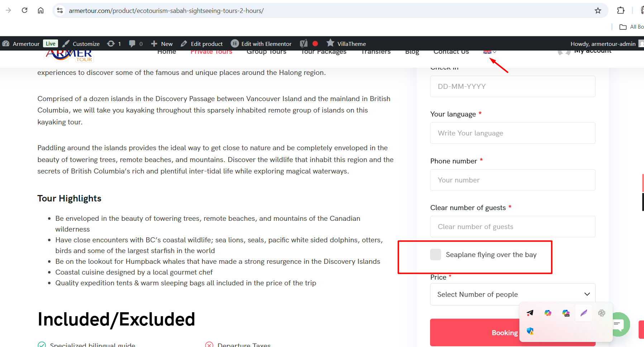Click the Included/Excluded heading
The height and width of the screenshot is (347, 644).
tap(116, 319)
